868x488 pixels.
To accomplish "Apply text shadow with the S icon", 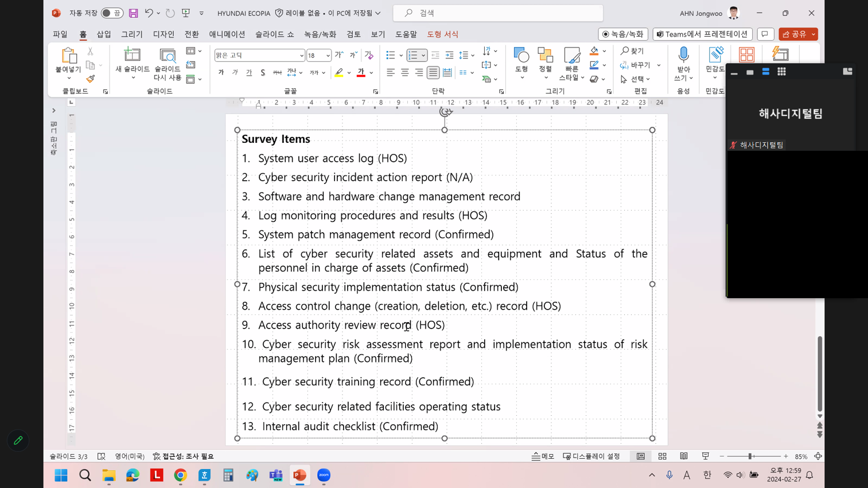I will point(263,73).
